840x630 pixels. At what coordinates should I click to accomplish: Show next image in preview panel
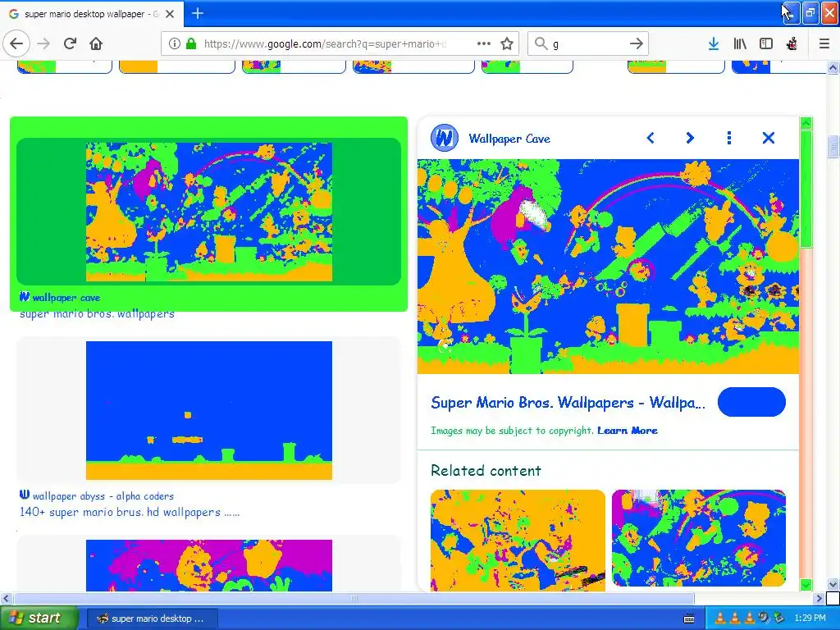(x=690, y=138)
